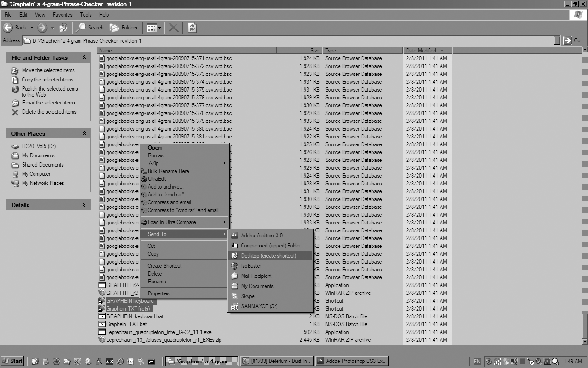The width and height of the screenshot is (588, 368).
Task: Go to My Documents in Other Places
Action: tap(38, 155)
